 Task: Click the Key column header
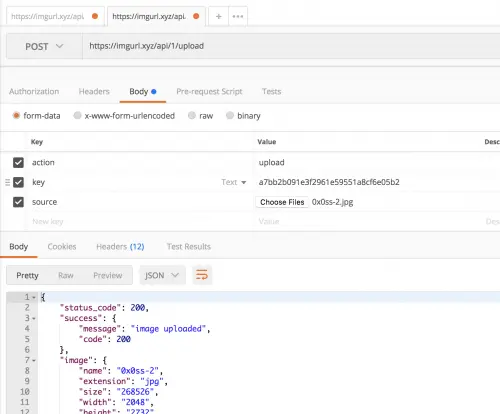tap(37, 142)
